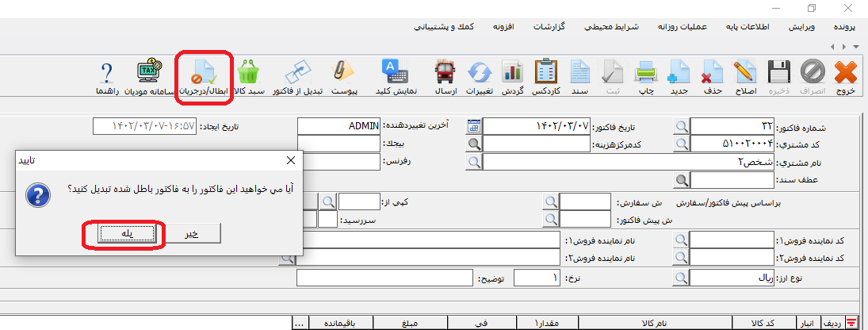Close the تایید confirmation dialog
This screenshot has width=868, height=330.
(290, 160)
